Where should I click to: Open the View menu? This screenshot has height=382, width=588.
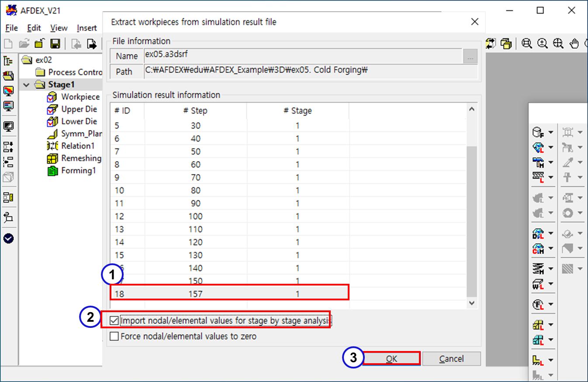point(59,28)
